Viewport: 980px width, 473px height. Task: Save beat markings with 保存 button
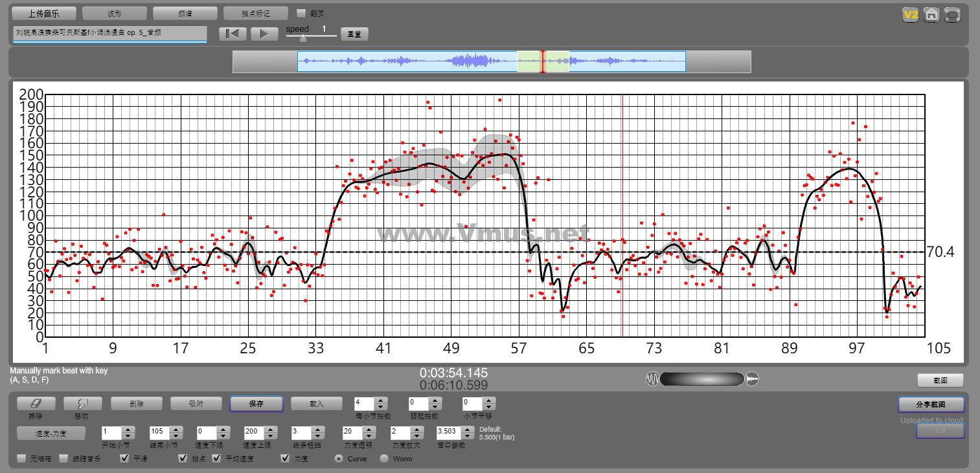tap(256, 404)
